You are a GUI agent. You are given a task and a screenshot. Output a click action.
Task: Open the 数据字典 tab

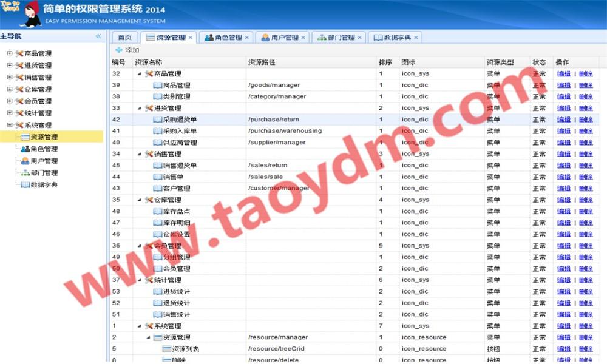pos(394,38)
